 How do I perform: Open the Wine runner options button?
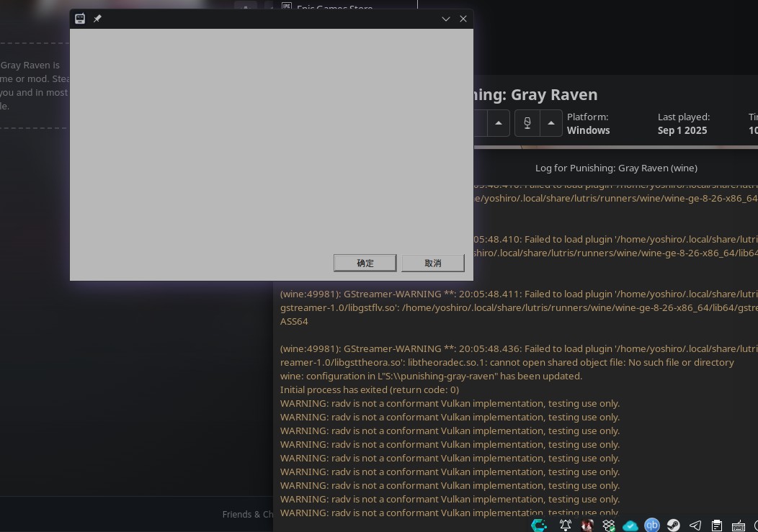[x=527, y=123]
